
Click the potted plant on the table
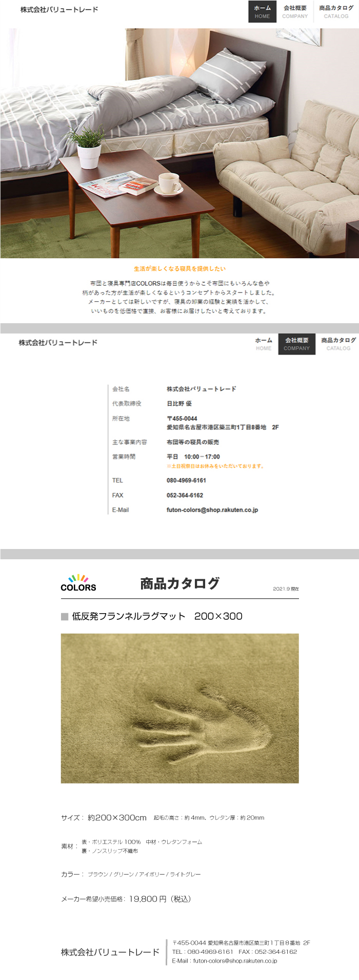pos(89,148)
